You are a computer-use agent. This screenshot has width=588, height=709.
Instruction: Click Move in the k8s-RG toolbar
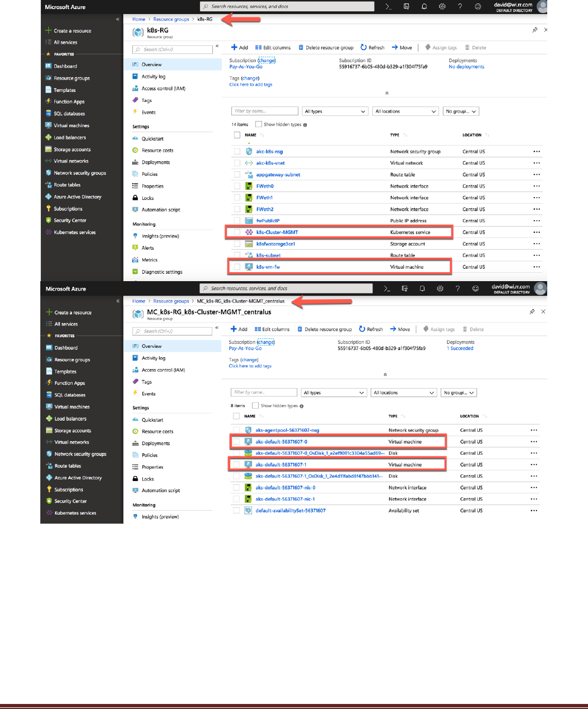pos(402,48)
